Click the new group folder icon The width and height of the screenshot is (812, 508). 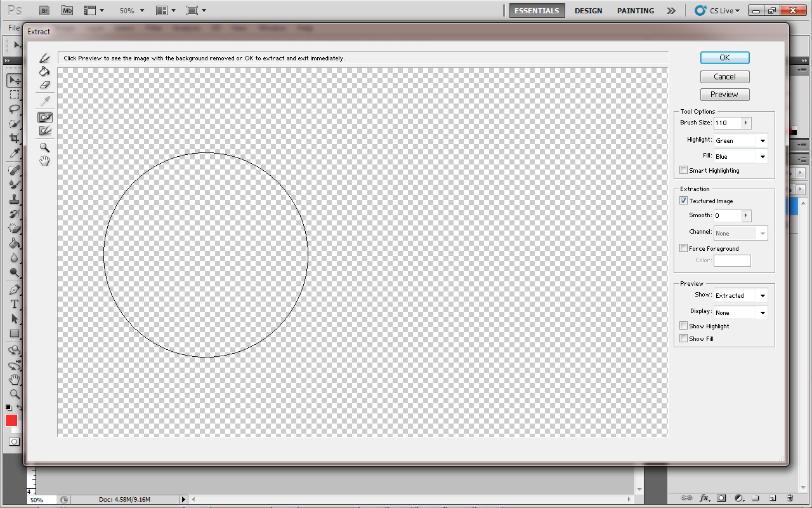tap(756, 498)
